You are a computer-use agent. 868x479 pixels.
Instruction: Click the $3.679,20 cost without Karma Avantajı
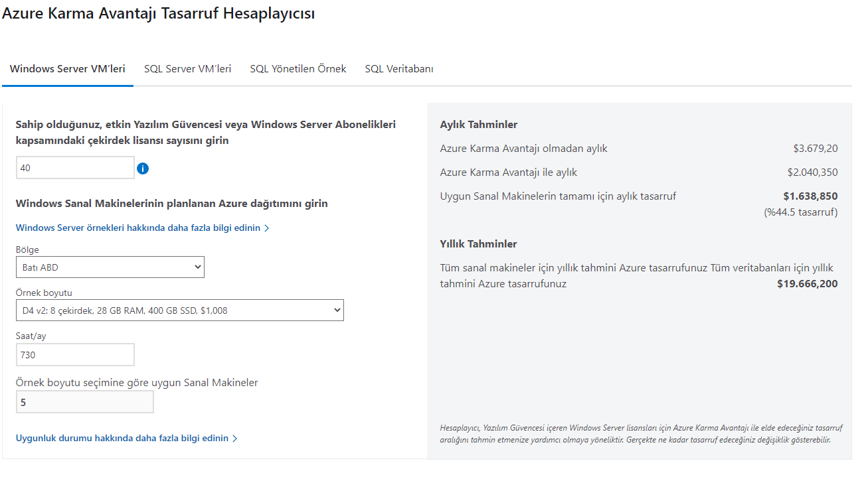pos(815,149)
